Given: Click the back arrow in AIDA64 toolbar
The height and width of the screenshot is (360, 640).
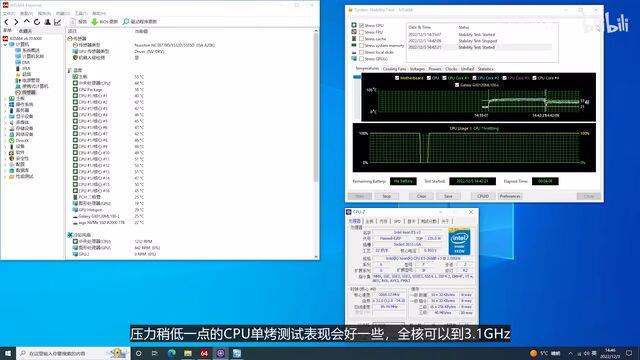Looking at the screenshot, I should click(x=6, y=22).
